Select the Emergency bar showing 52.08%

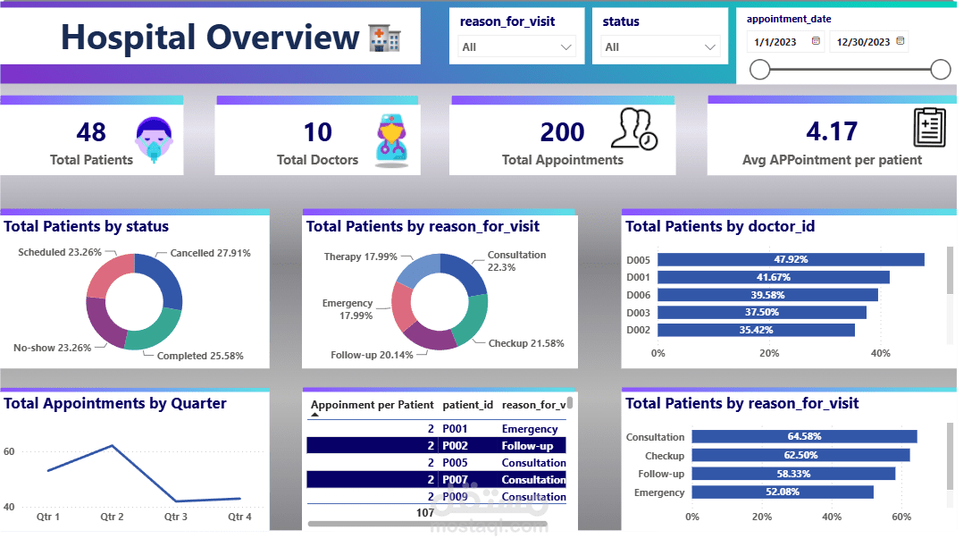click(783, 492)
